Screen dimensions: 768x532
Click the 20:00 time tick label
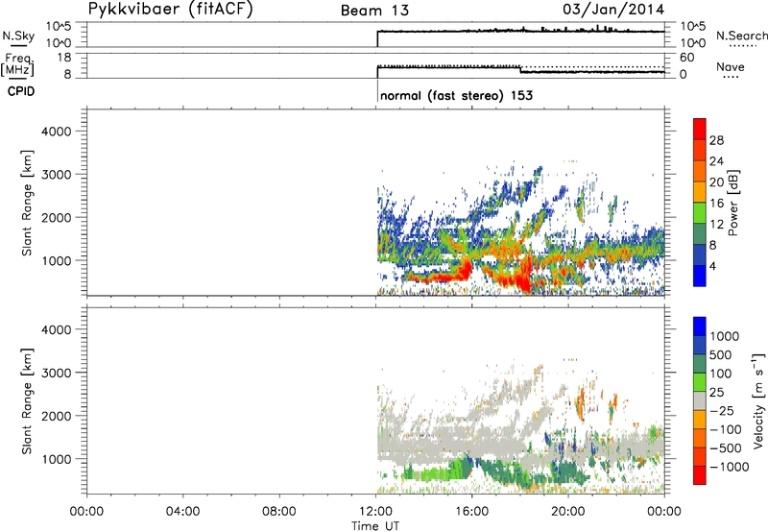[567, 512]
